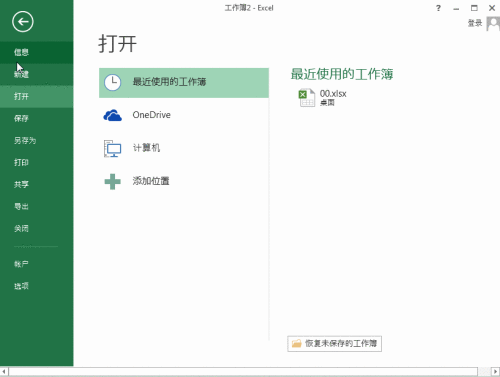Viewport: 500px width, 377px height.
Task: Select 打开 (Open) in the sidebar
Action: (x=37, y=96)
